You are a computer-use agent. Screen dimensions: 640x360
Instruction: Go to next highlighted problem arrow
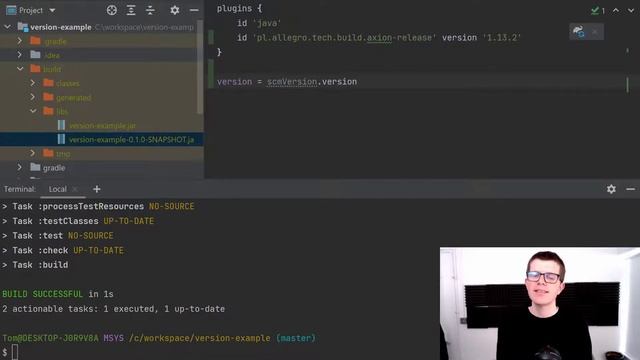[631, 10]
